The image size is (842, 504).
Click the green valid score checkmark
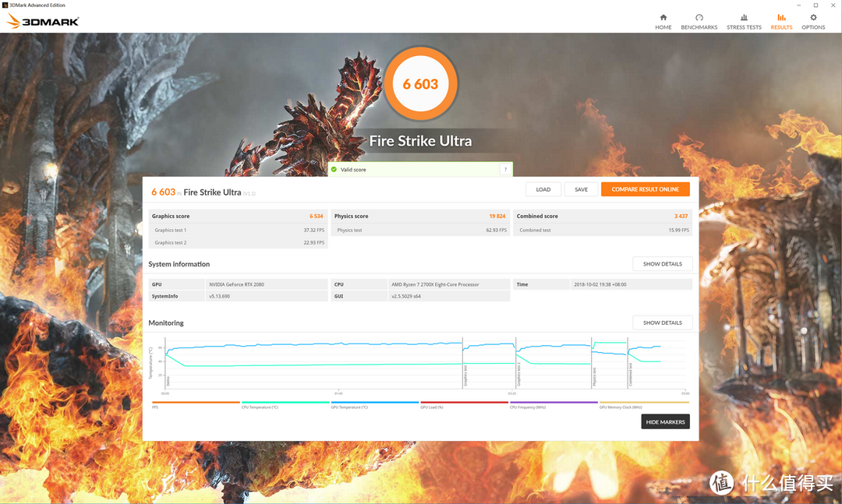[334, 170]
